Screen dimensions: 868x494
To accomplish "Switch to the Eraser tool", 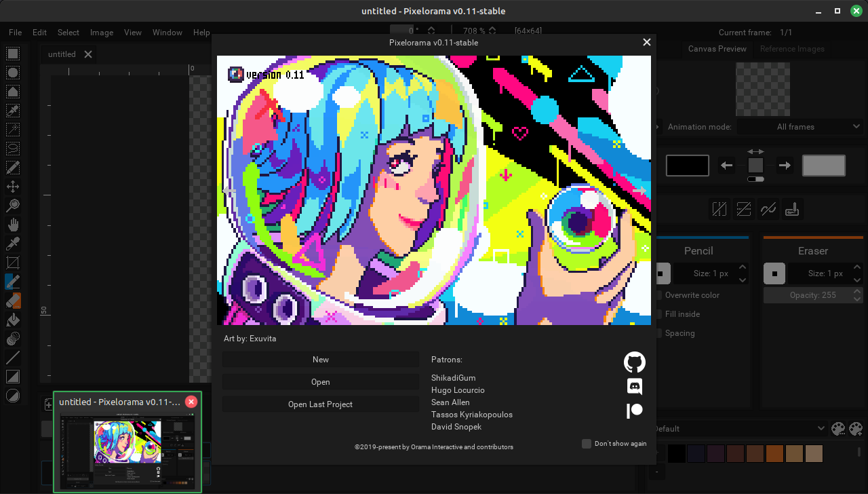I will pos(13,301).
